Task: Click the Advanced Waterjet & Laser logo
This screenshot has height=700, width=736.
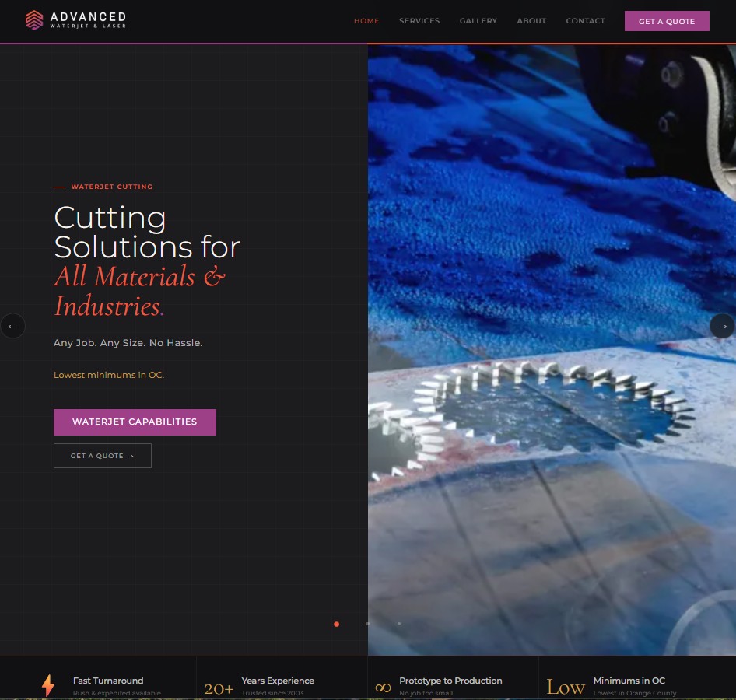Action: tap(75, 20)
